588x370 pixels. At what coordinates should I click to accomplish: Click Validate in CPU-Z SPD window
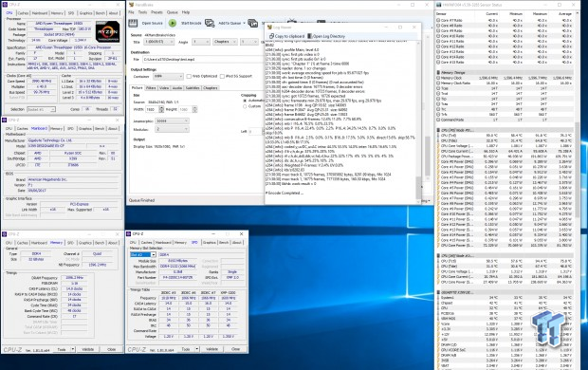[211, 349]
